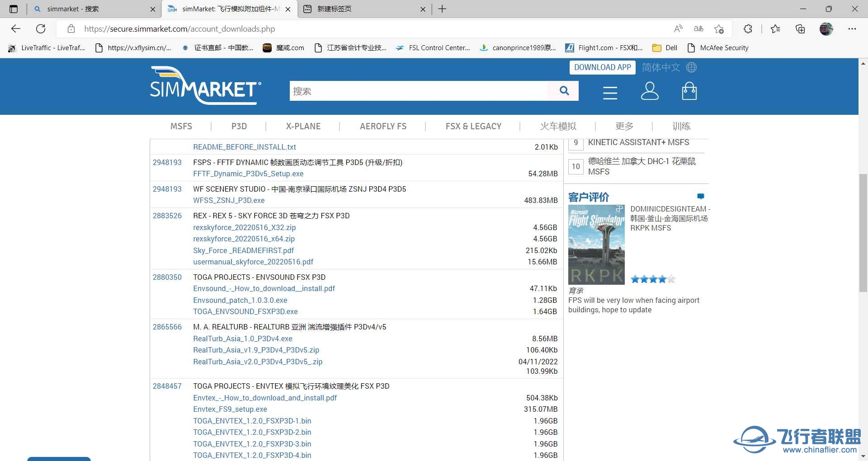Open the FSX & LEGACY category menu
868x461 pixels.
473,126
